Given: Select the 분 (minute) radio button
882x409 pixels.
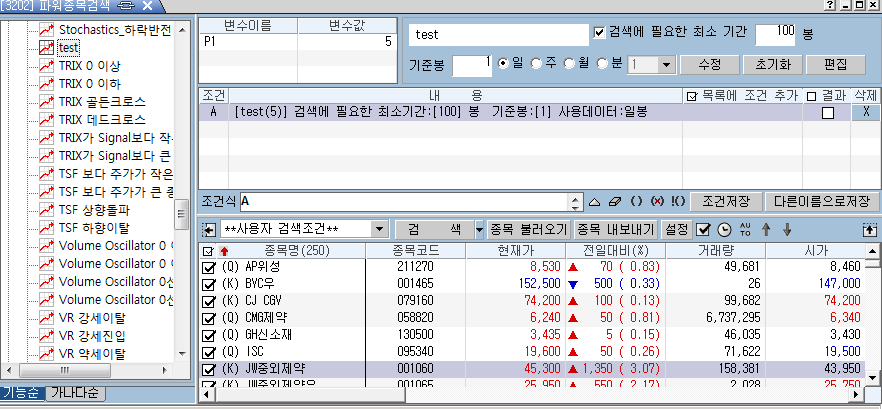Looking at the screenshot, I should click(602, 63).
